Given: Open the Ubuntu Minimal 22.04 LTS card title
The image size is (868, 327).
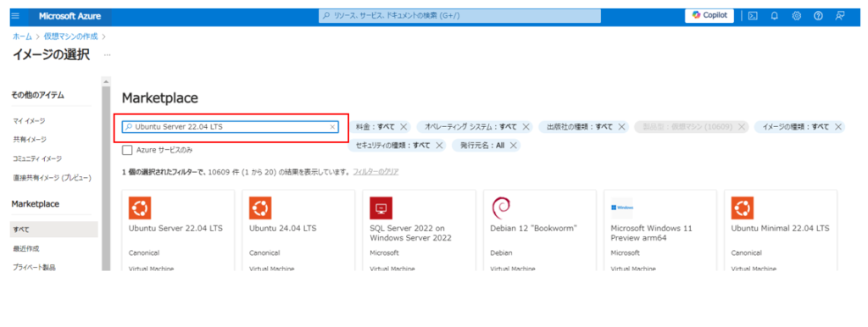Looking at the screenshot, I should (x=781, y=228).
